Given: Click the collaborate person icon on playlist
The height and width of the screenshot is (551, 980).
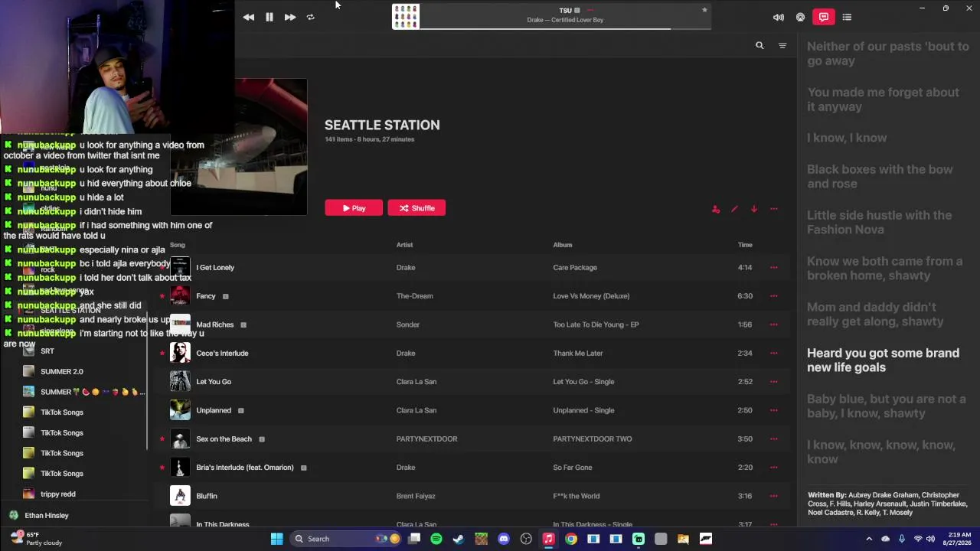Looking at the screenshot, I should coord(716,209).
